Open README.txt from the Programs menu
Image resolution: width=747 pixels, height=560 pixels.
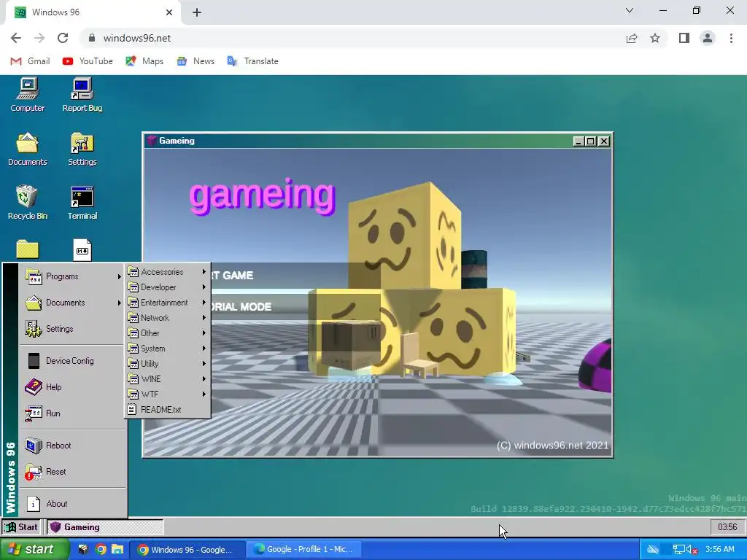[168, 410]
